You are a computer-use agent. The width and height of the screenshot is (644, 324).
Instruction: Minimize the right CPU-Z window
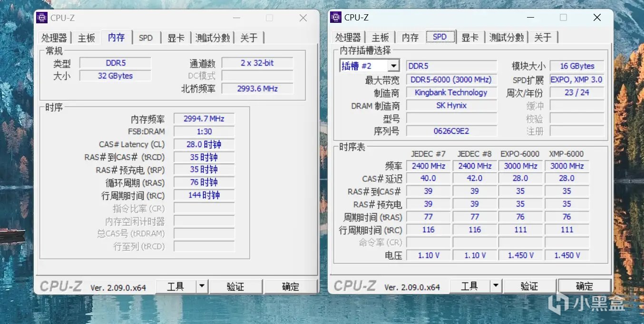point(530,18)
